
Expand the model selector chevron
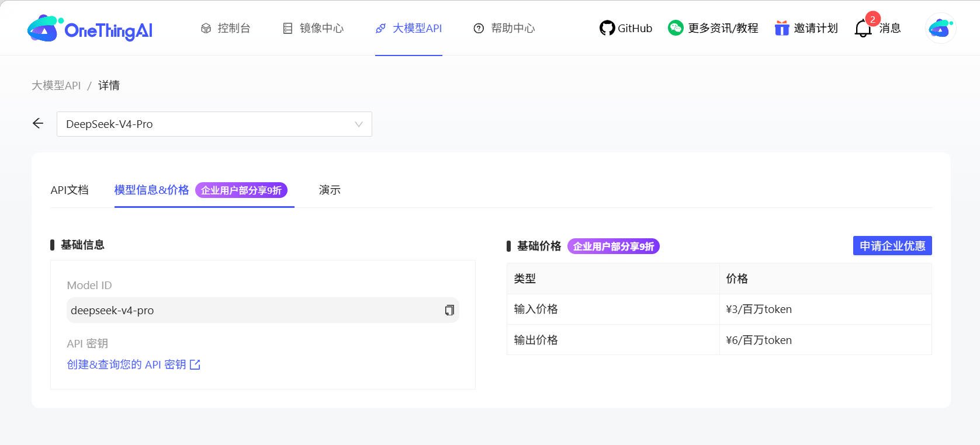coord(359,124)
